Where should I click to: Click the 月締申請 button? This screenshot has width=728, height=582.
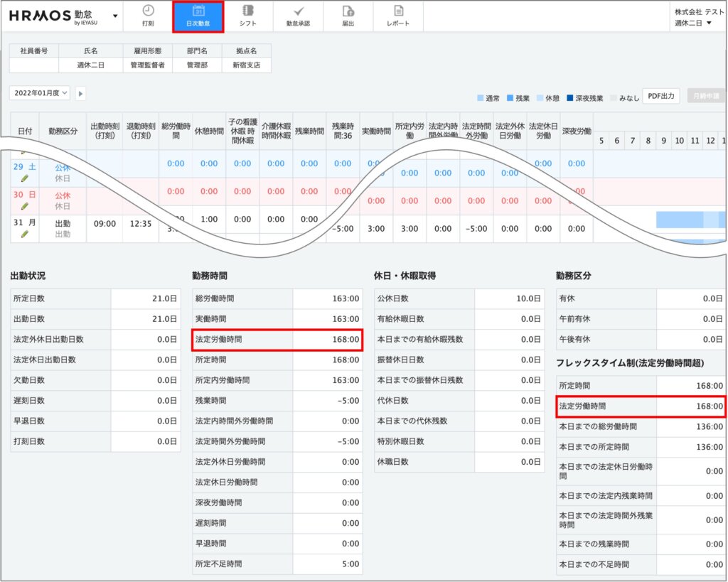[706, 96]
